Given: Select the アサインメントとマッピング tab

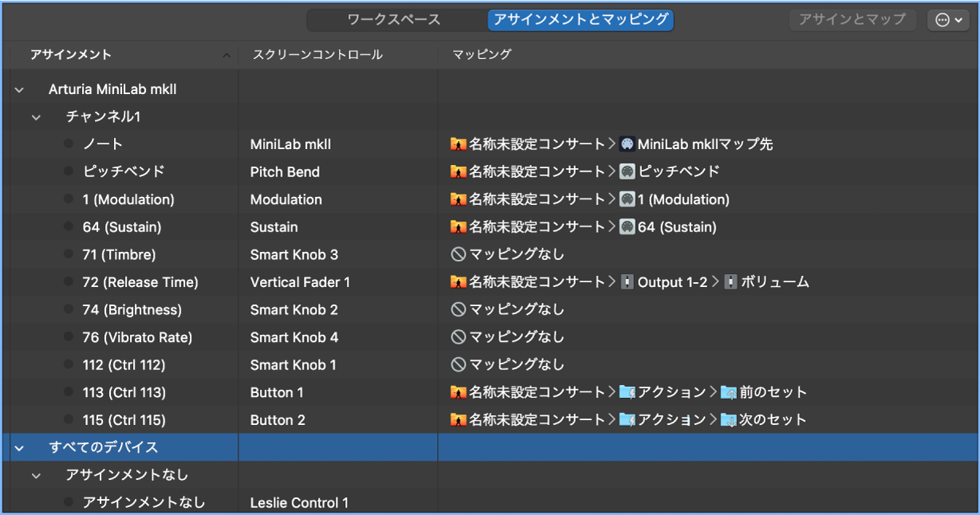Looking at the screenshot, I should tap(581, 20).
